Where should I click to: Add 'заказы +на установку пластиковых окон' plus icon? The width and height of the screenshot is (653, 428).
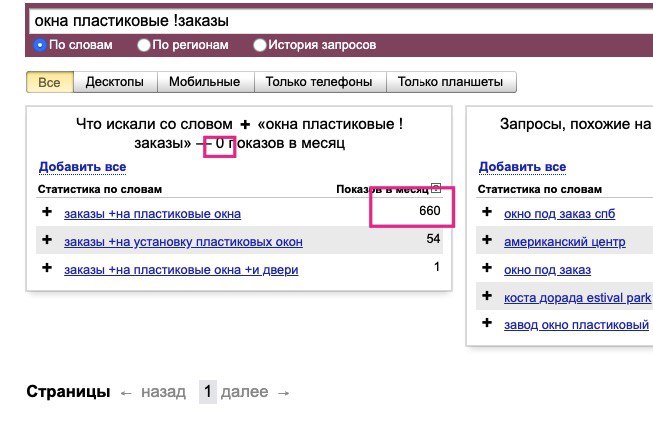[47, 239]
